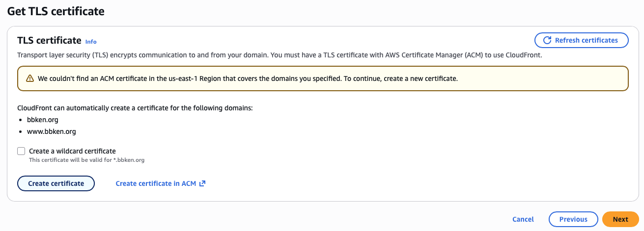Image resolution: width=644 pixels, height=231 pixels.
Task: Enable the wildcard certificate checkbox
Action: tap(21, 151)
